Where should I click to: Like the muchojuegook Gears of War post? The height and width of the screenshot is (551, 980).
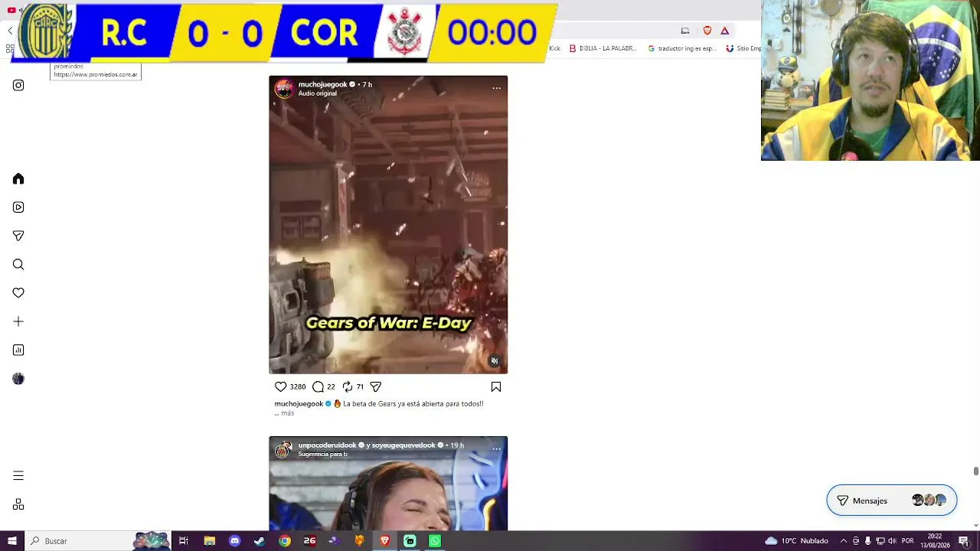tap(281, 387)
